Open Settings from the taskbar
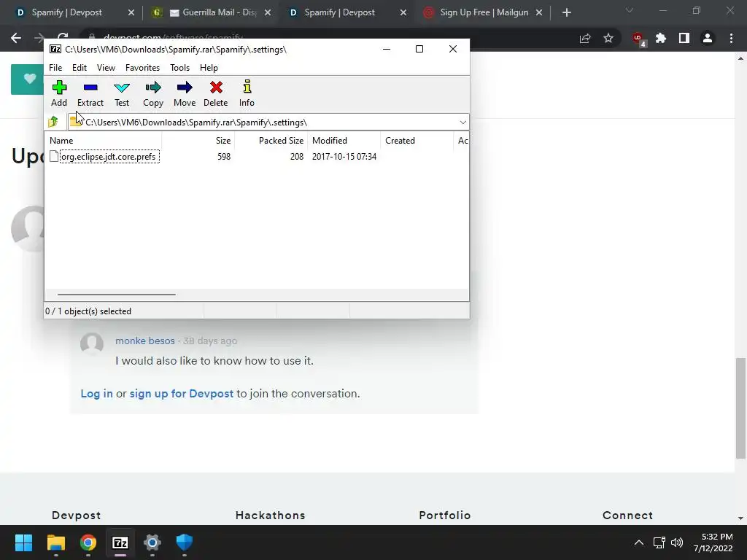 pos(152,542)
